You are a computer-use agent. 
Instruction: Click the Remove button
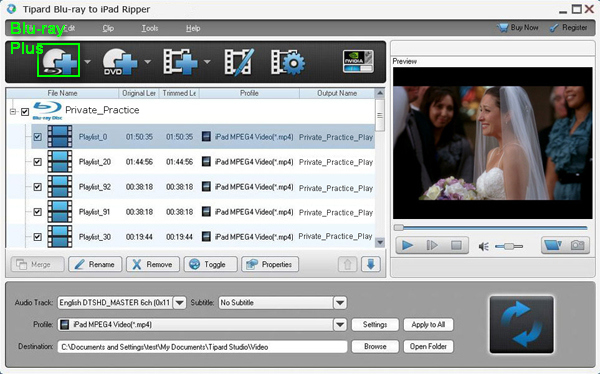(x=153, y=264)
